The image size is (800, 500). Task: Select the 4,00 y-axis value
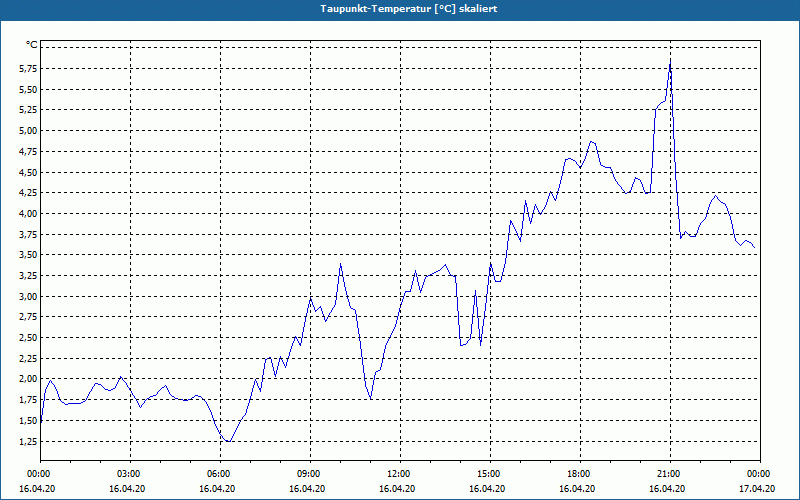[x=28, y=214]
